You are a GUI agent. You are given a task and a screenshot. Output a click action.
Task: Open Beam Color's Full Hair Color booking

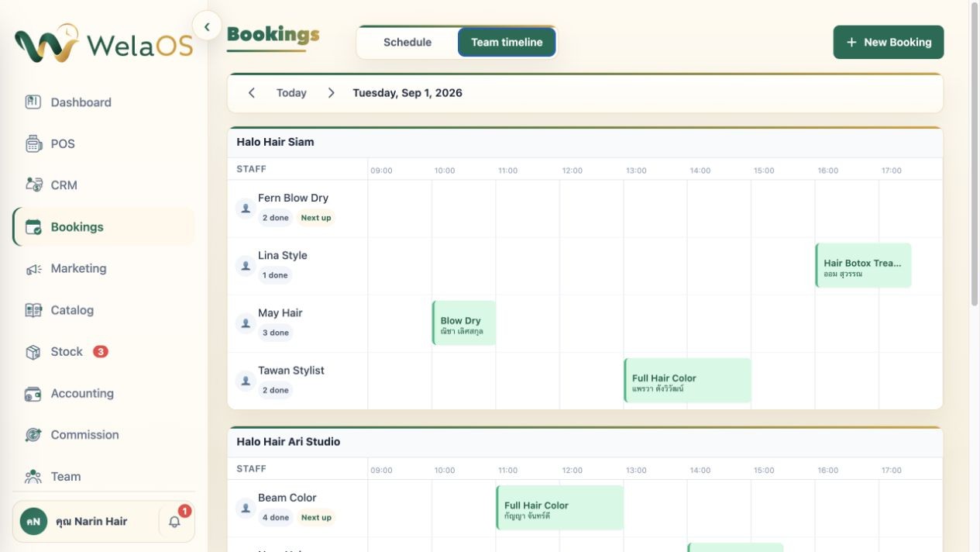(x=559, y=508)
